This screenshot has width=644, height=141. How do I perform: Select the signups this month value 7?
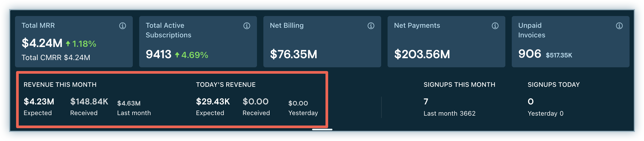[426, 102]
